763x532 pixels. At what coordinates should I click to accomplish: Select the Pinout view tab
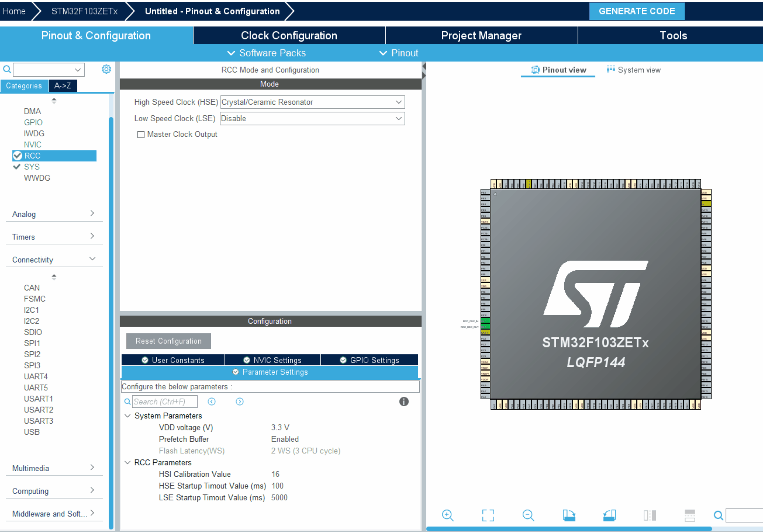point(558,70)
